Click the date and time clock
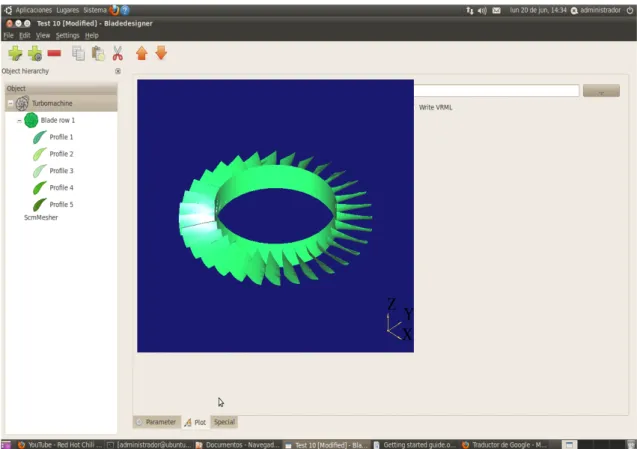637x449 pixels. click(x=538, y=10)
